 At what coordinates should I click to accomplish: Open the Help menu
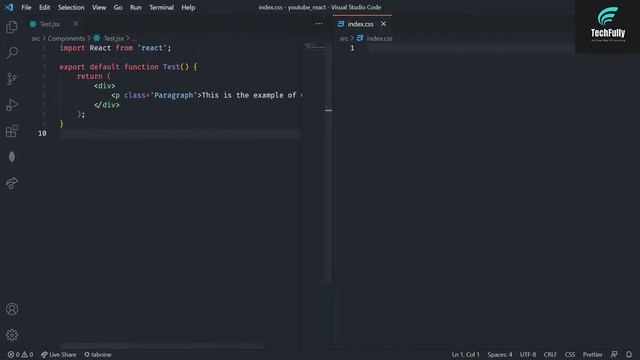(188, 7)
